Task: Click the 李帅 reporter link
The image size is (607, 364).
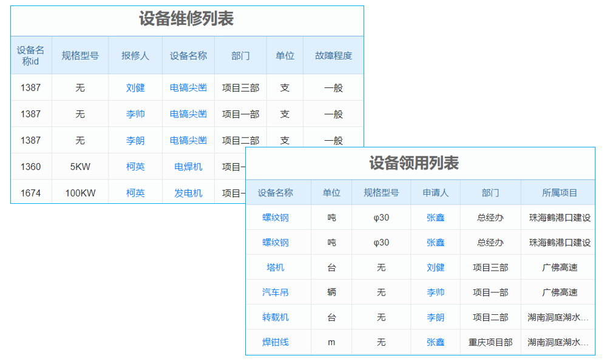Action: pyautogui.click(x=135, y=113)
